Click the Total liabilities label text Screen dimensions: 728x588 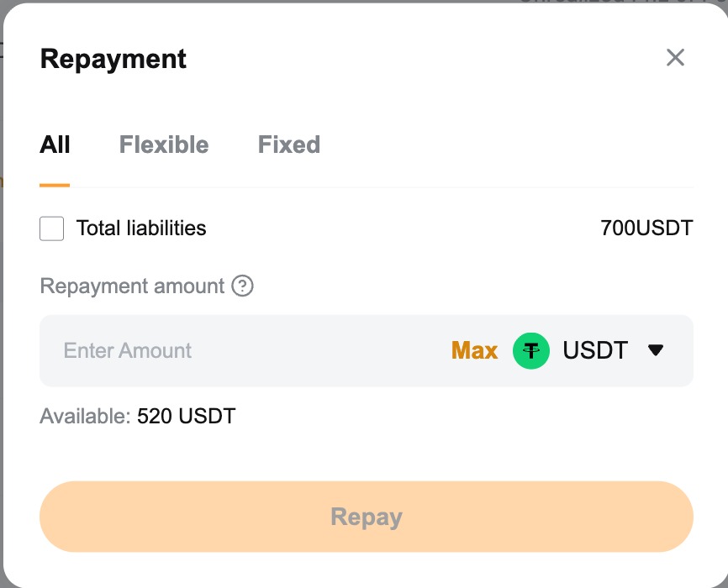(x=141, y=228)
